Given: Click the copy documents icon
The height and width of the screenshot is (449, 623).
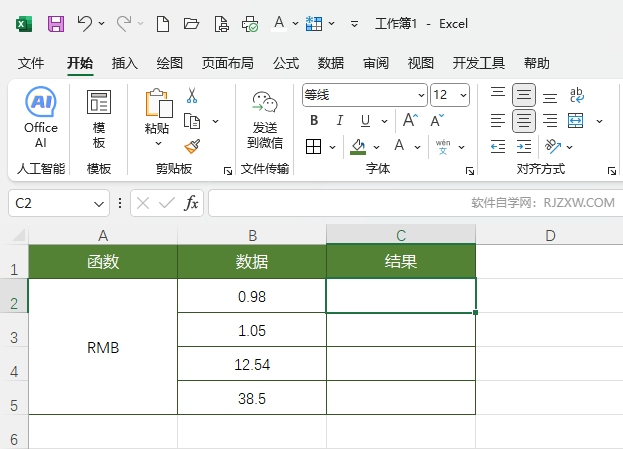Looking at the screenshot, I should [192, 121].
